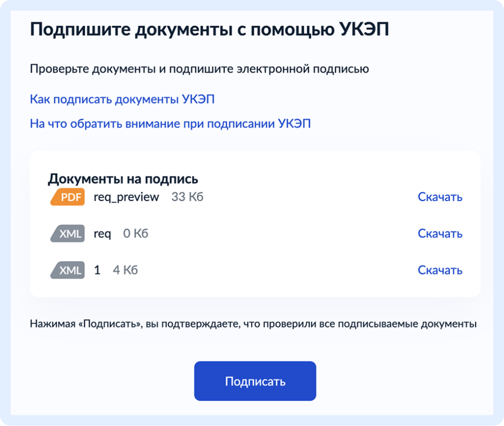The height and width of the screenshot is (426, 504).
Task: Click the 'Подпишите документы с помощью УКЭП' title
Action: click(x=210, y=30)
